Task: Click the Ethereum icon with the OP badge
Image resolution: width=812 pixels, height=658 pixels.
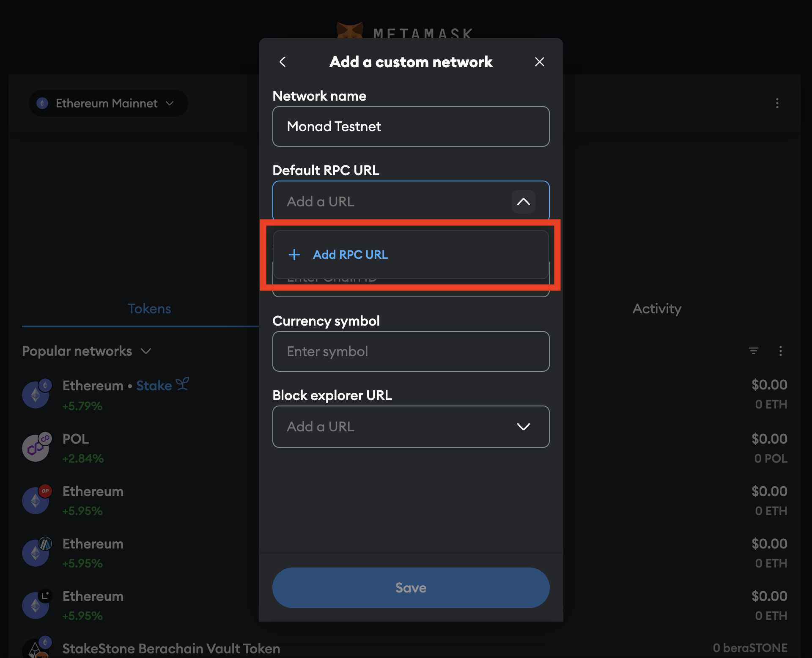Action: (36, 500)
